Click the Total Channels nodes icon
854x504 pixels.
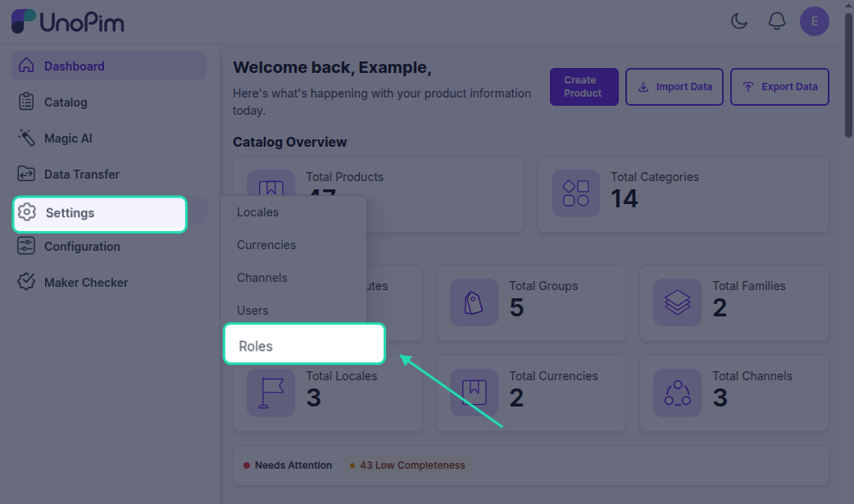point(677,393)
